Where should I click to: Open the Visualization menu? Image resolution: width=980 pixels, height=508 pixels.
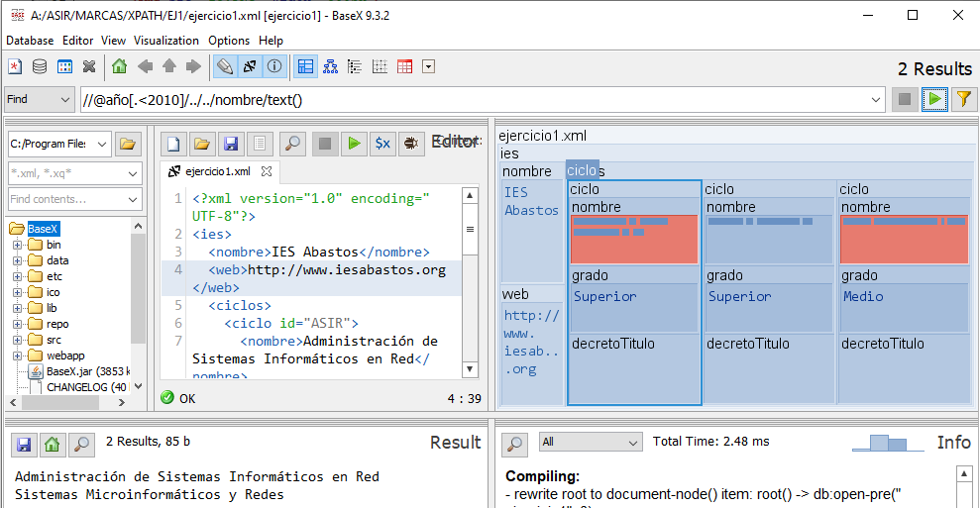click(x=166, y=41)
